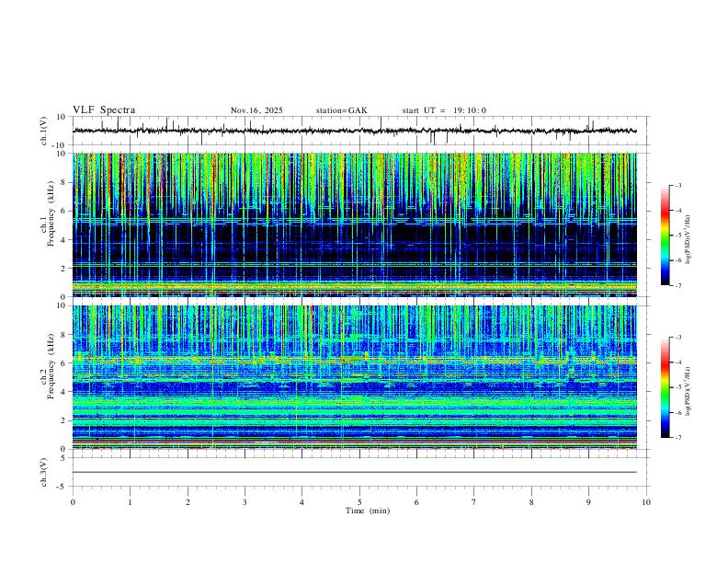728x563 pixels.
Task: Click the ch.1 spectrogram color bar
Action: [x=665, y=236]
